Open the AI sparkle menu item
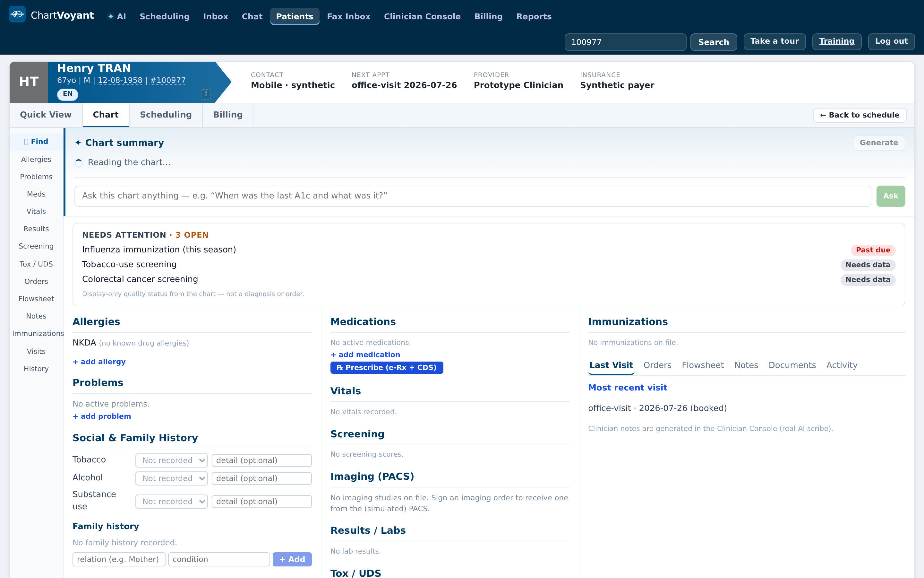The width and height of the screenshot is (924, 578). click(x=117, y=16)
